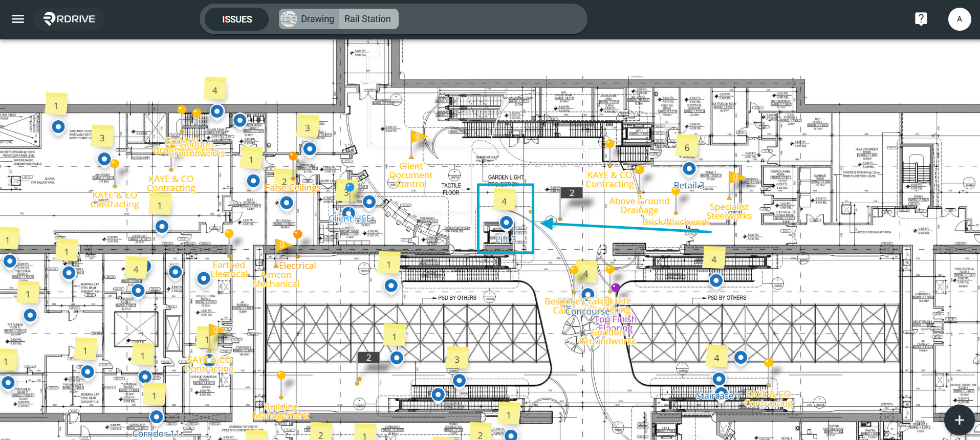Select the Above Ground Drainage label
The image size is (980, 440).
pos(639,206)
